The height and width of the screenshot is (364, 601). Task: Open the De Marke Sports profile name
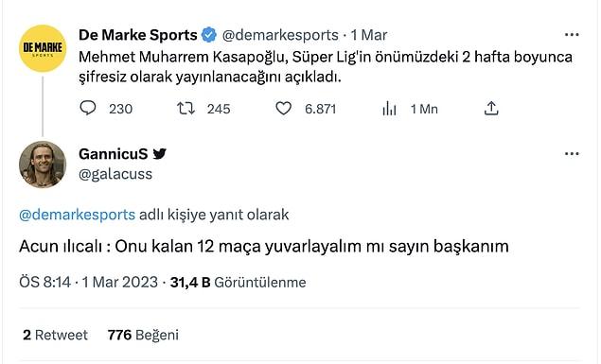tap(137, 35)
